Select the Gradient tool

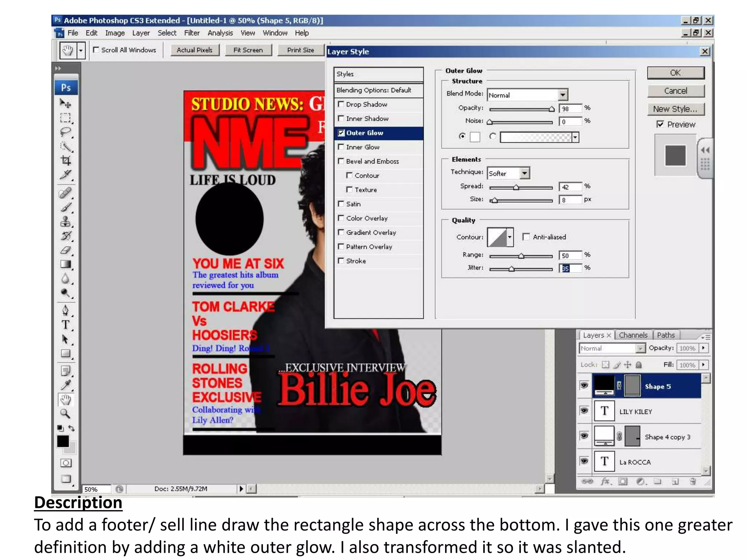tap(66, 264)
